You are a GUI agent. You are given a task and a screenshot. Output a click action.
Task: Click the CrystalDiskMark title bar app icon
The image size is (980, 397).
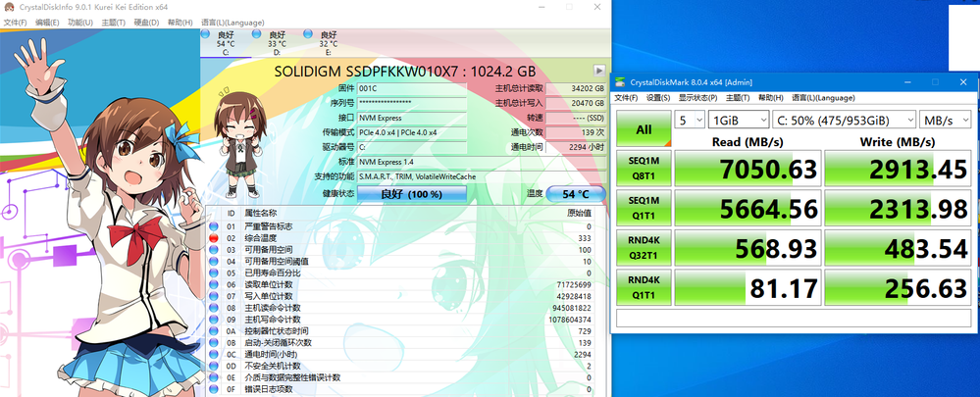[x=620, y=81]
